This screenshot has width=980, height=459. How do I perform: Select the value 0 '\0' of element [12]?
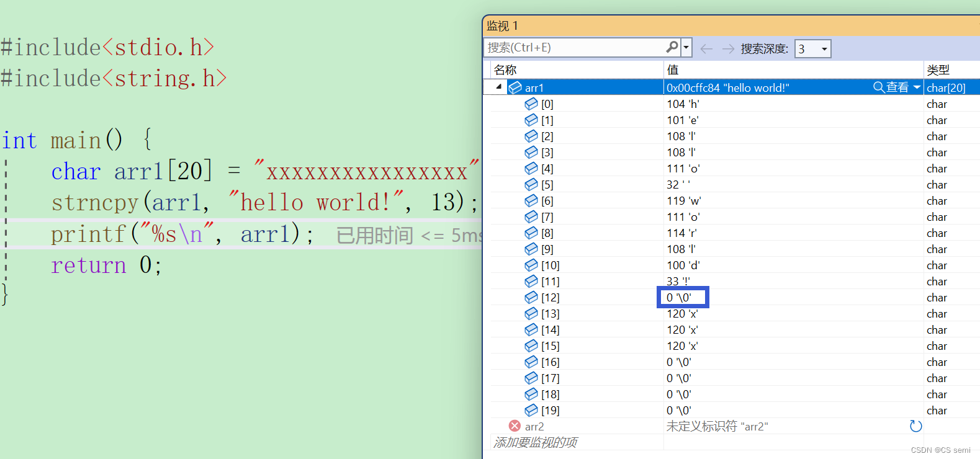coord(679,298)
